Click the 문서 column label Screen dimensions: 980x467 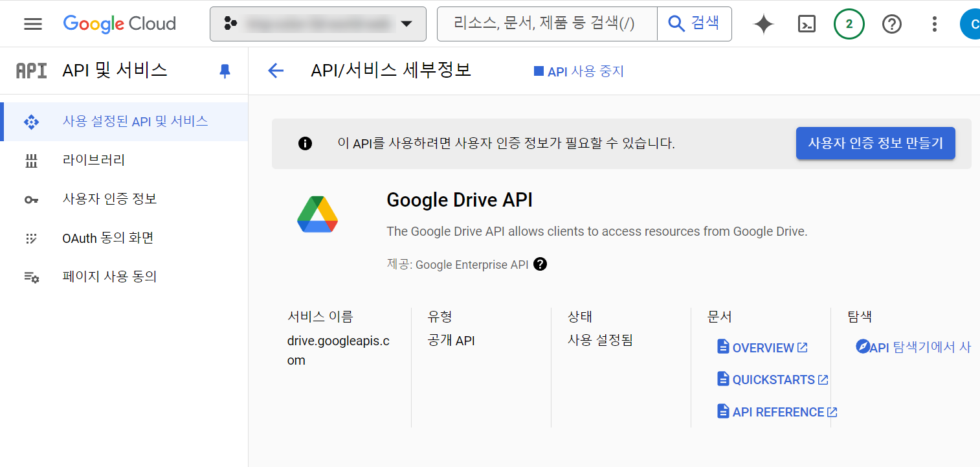[720, 317]
